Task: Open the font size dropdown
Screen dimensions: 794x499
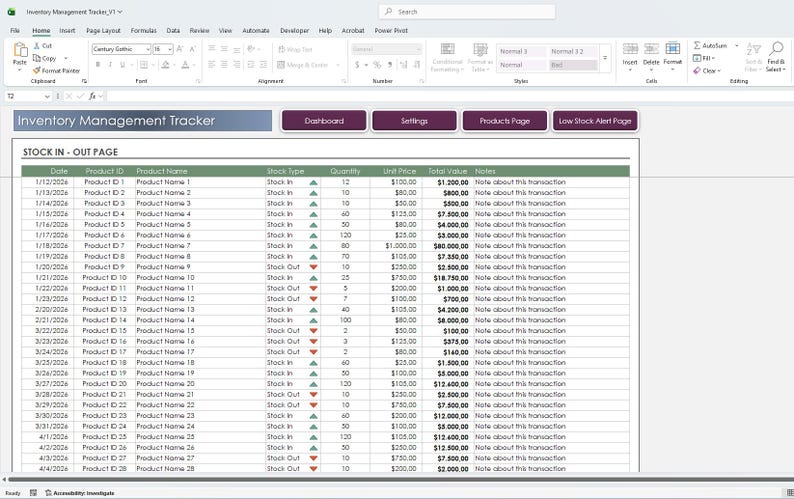Action: click(170, 49)
